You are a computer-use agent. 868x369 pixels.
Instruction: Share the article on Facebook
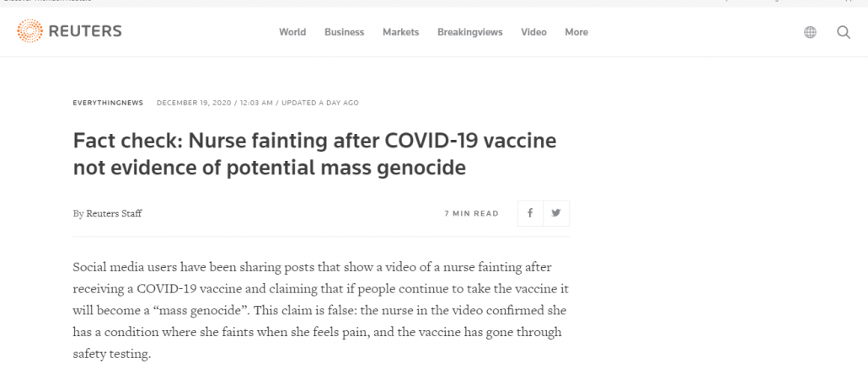530,213
